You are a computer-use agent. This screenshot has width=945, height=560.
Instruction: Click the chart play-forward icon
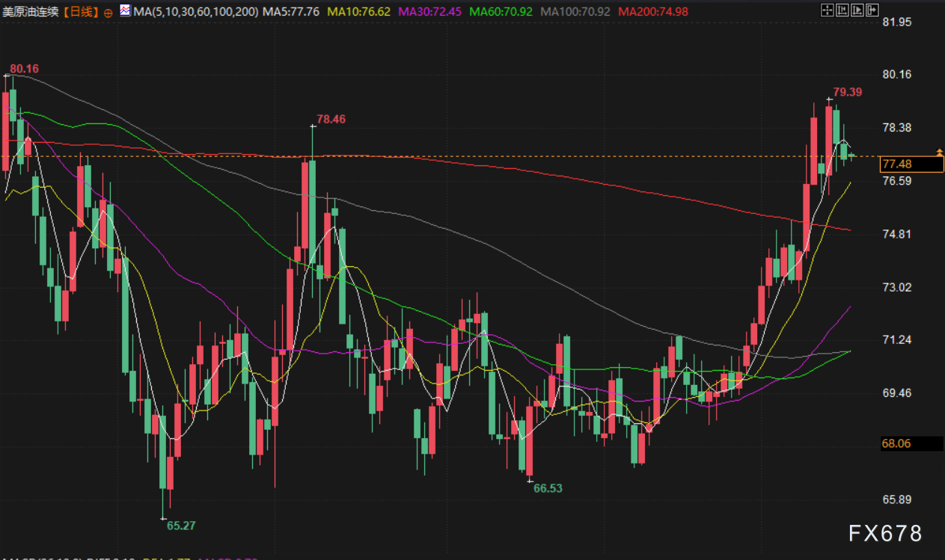858,10
